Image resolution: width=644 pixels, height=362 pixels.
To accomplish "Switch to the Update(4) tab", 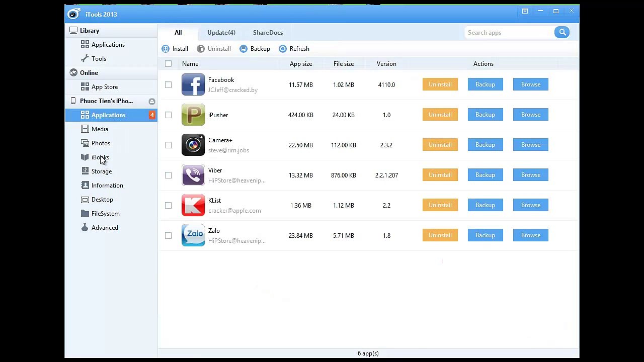I will click(x=221, y=33).
